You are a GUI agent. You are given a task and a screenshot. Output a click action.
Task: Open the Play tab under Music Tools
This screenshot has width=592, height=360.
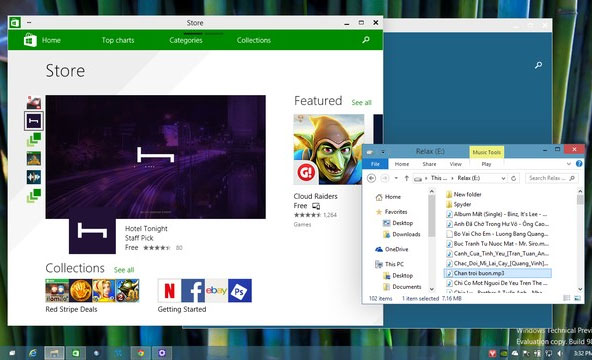pos(486,164)
